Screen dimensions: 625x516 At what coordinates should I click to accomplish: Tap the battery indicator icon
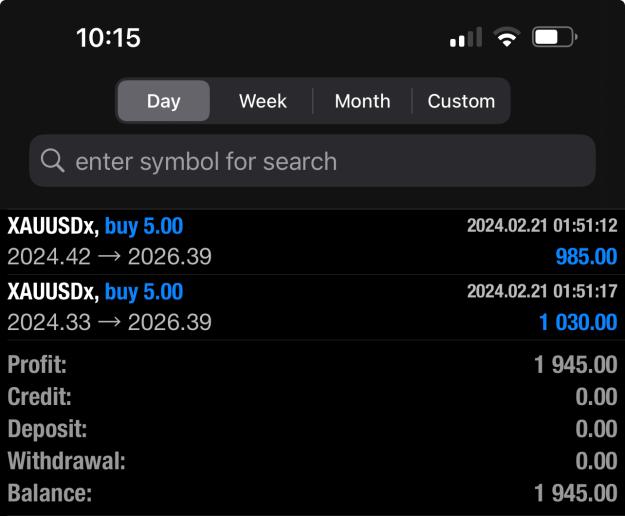tap(555, 37)
